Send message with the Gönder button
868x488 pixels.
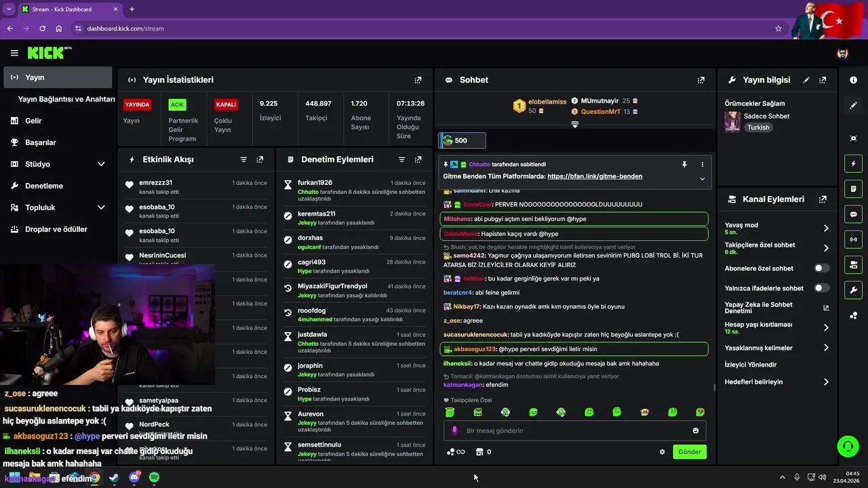pyautogui.click(x=690, y=452)
